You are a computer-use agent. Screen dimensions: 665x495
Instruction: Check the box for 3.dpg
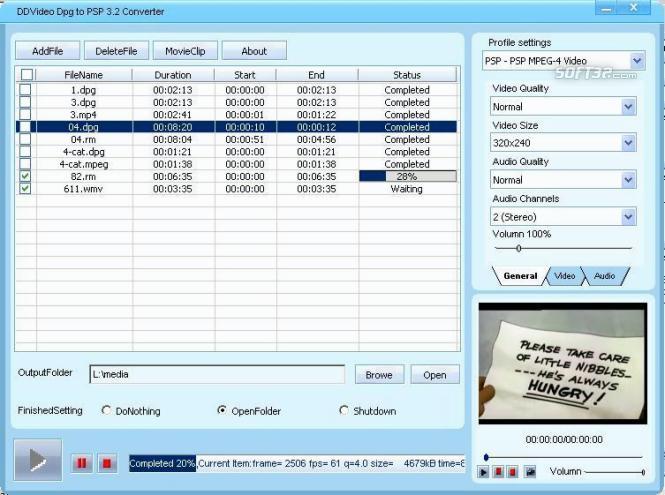25,102
